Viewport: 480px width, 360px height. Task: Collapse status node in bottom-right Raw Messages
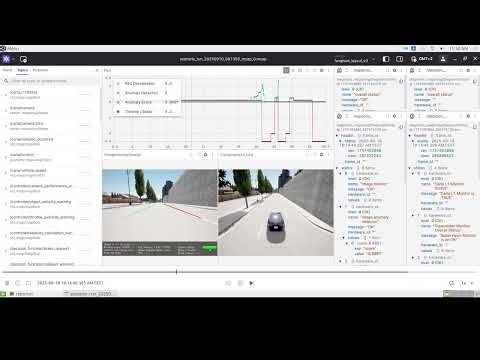(x=410, y=168)
